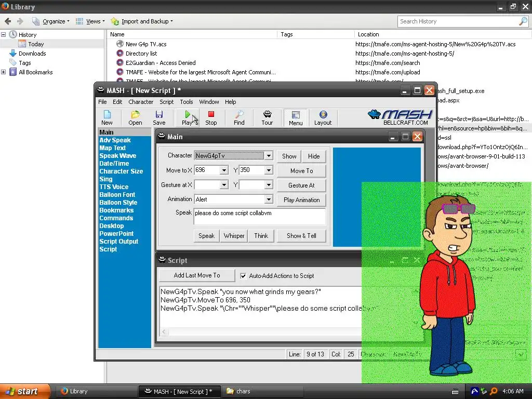Select Adv Speak in the MASH sidebar
Viewport: 532px width, 399px height.
[115, 140]
